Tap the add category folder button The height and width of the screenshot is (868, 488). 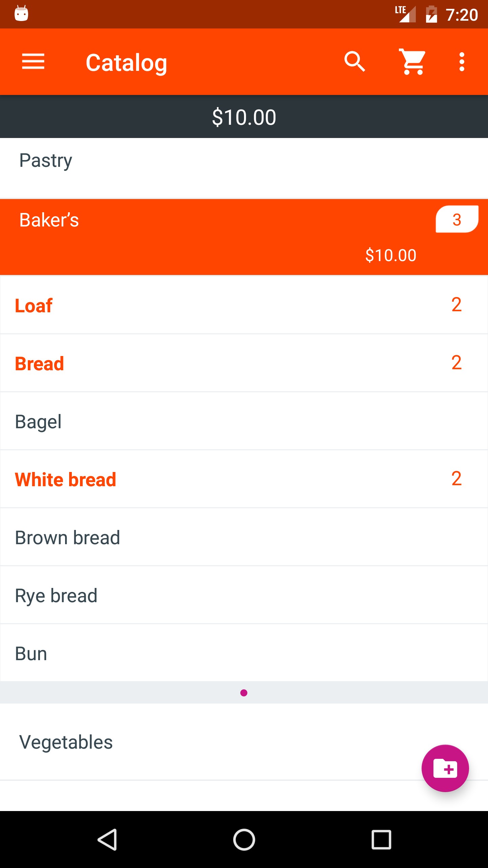click(445, 768)
